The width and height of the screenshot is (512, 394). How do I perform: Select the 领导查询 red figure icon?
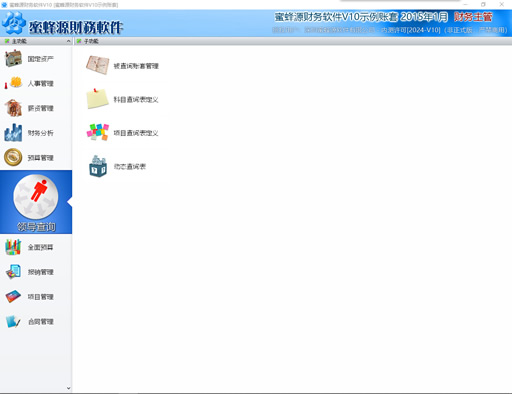pos(36,197)
